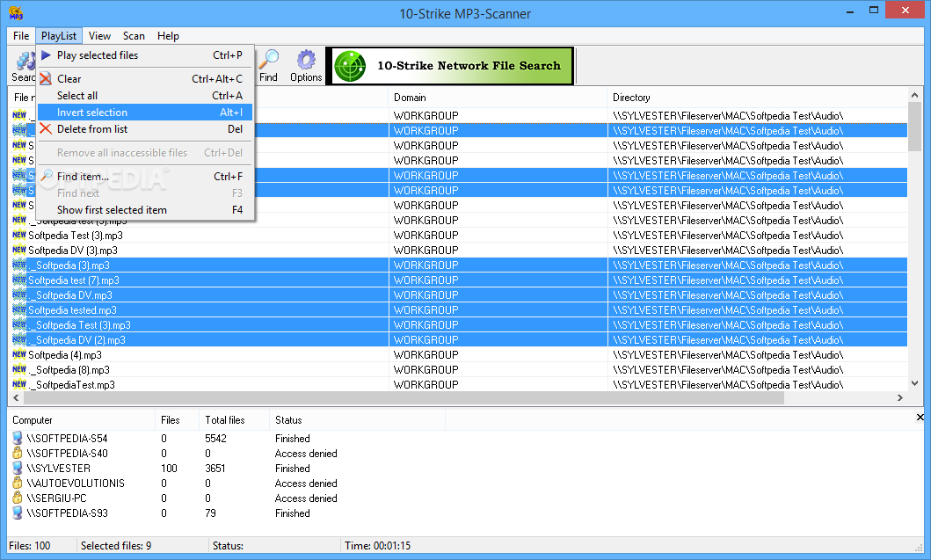
Task: Select the row ._Softpedia DV (2).mp3
Action: pos(459,339)
